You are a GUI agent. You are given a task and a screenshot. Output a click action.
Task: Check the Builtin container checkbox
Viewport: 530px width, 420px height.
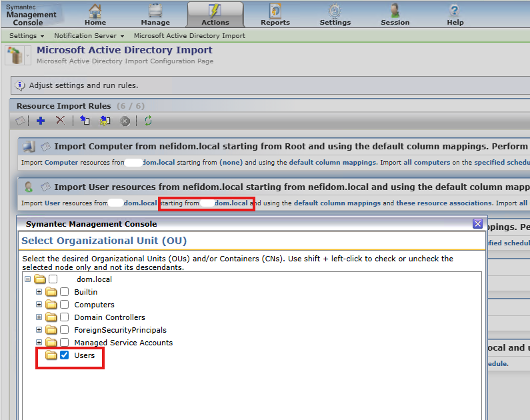pos(64,291)
